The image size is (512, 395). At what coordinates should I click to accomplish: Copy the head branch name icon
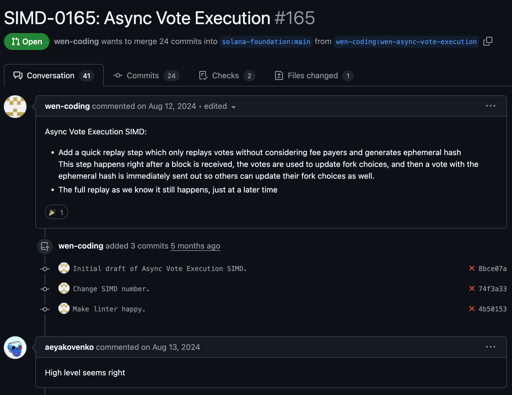point(488,41)
